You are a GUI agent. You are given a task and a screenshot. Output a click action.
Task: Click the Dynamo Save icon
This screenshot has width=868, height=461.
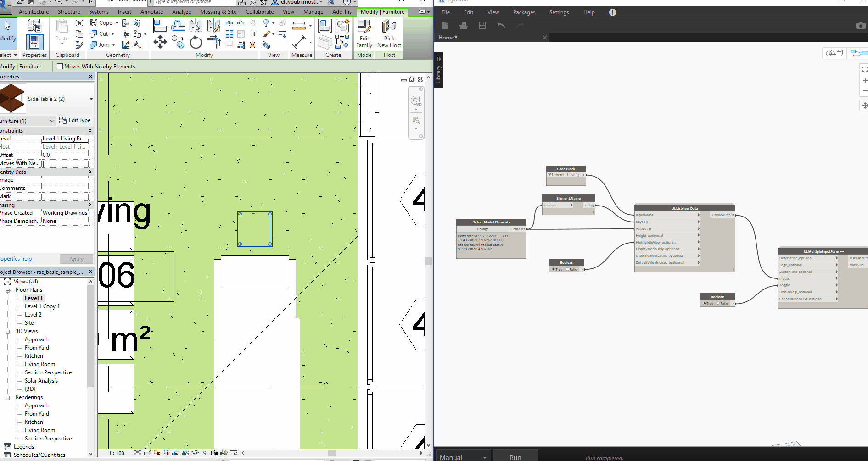pos(482,26)
